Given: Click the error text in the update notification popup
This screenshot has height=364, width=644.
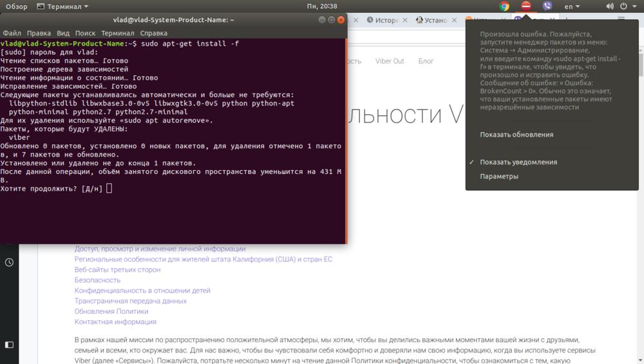Looking at the screenshot, I should coord(551,71).
